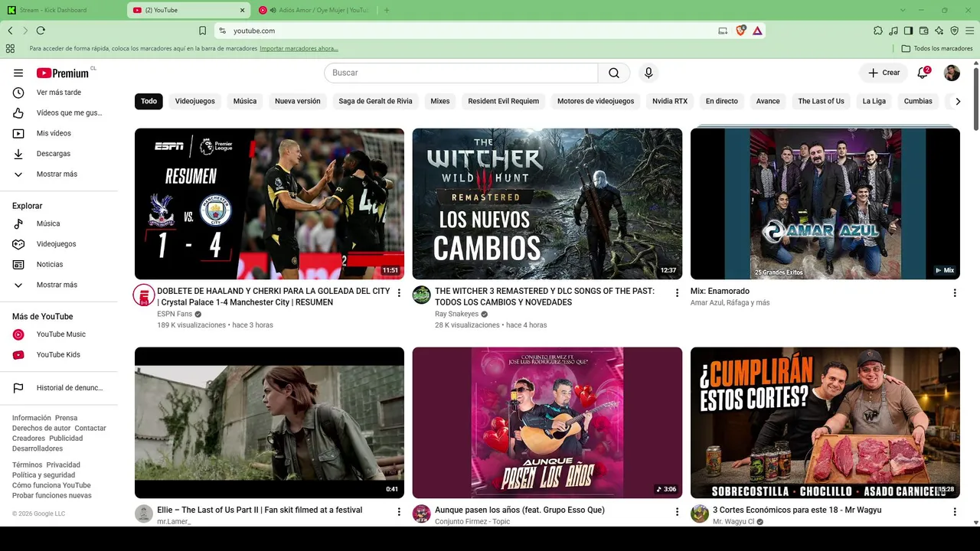Play the Crystal Palace vs Manchester City thumbnail

tap(269, 204)
